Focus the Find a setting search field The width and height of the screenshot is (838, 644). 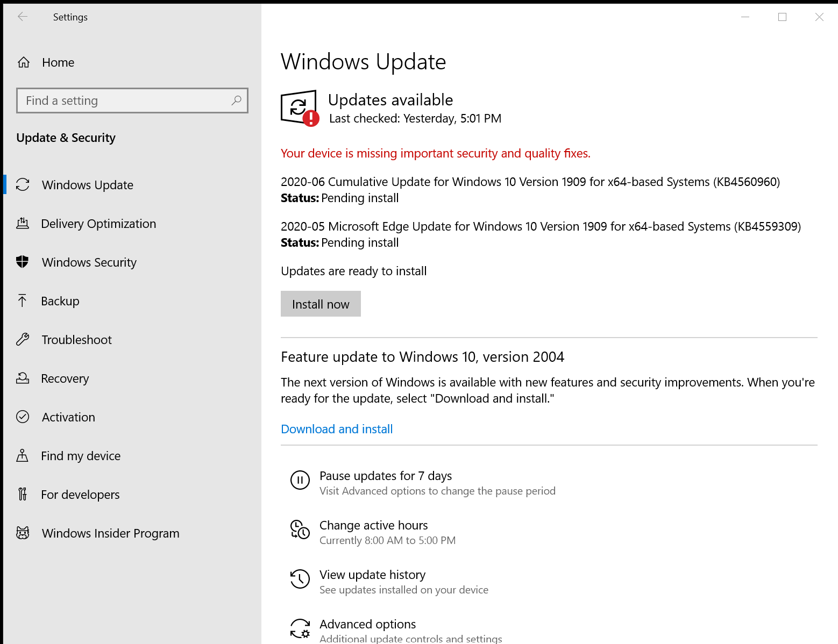pos(132,101)
